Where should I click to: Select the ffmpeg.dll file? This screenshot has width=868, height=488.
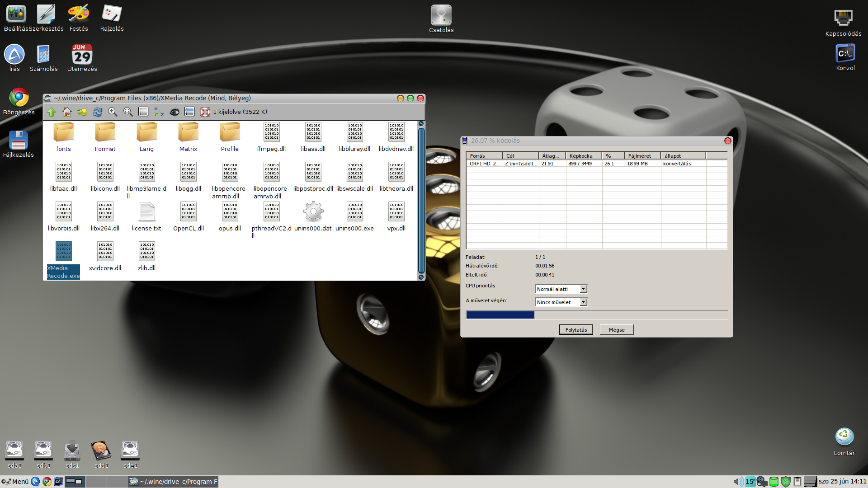(272, 137)
